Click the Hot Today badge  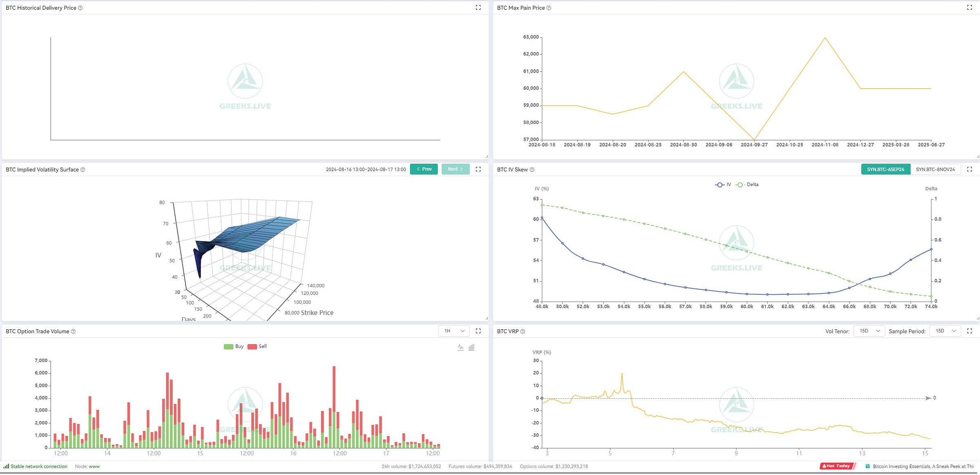point(837,466)
